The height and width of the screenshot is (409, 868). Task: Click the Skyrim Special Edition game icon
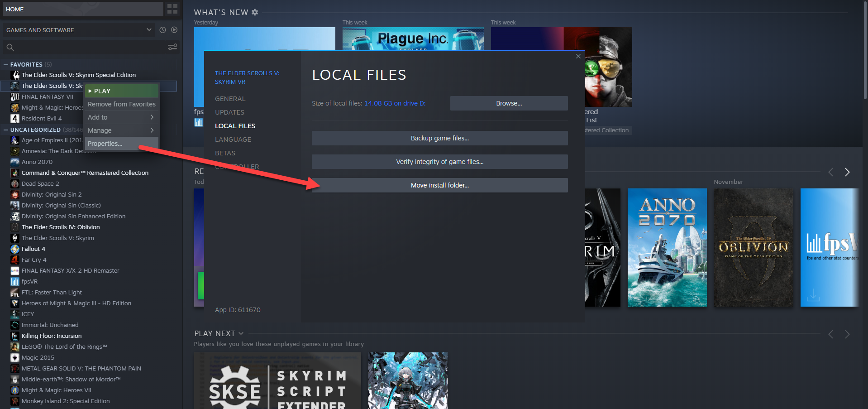(x=15, y=75)
